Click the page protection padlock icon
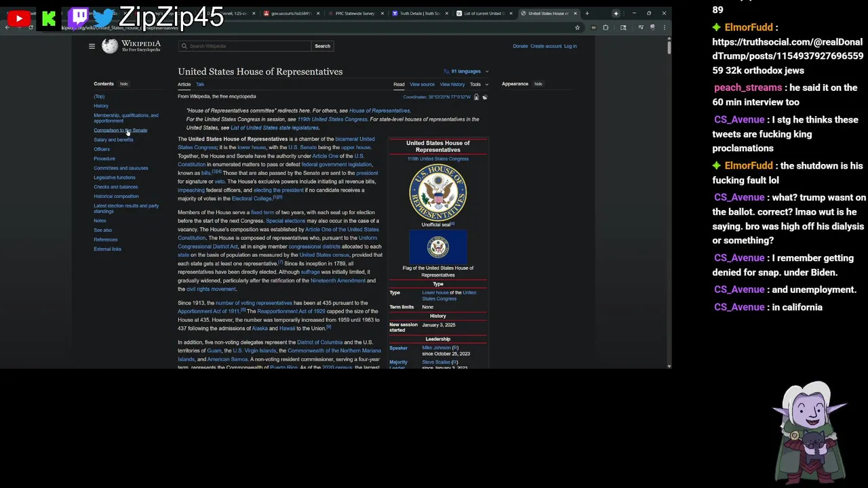 [x=476, y=97]
